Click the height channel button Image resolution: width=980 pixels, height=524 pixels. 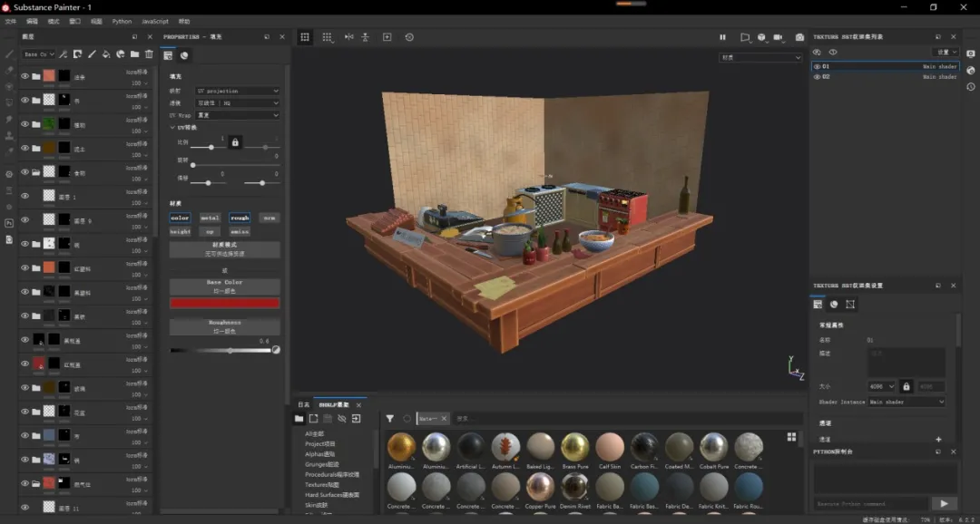(180, 231)
